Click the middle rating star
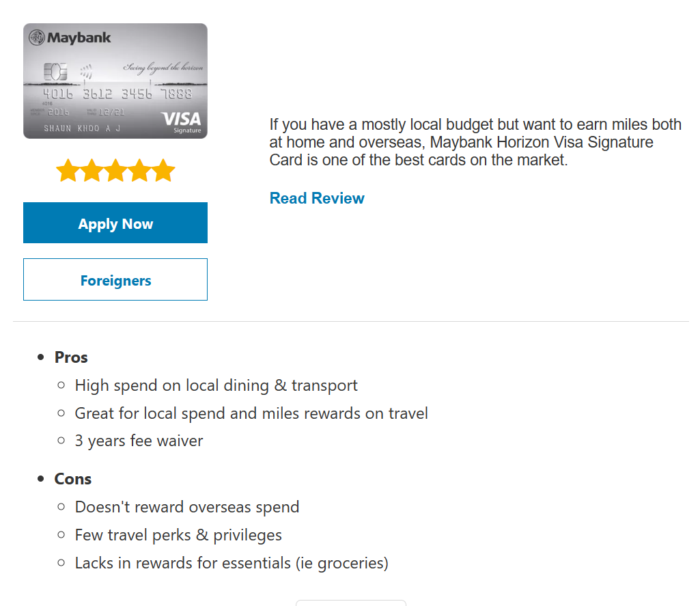The image size is (700, 606). [x=115, y=171]
